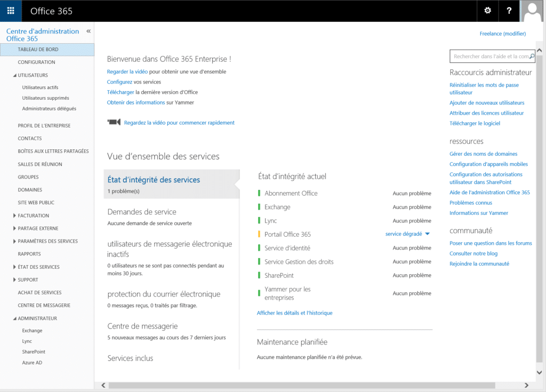
Task: Click the Configurez vos services link
Action: click(x=119, y=82)
